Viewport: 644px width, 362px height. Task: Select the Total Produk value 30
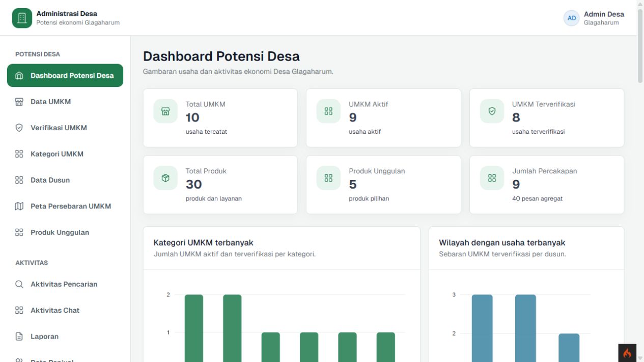(x=194, y=184)
